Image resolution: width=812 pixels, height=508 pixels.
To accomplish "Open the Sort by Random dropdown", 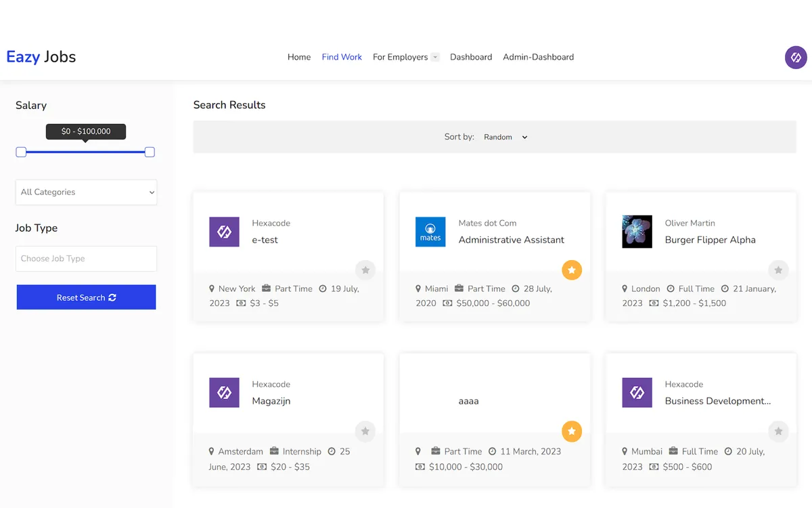I will click(505, 137).
